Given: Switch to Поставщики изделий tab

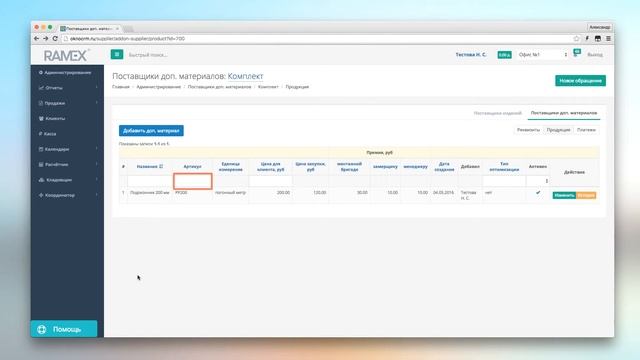Looking at the screenshot, I should (498, 113).
